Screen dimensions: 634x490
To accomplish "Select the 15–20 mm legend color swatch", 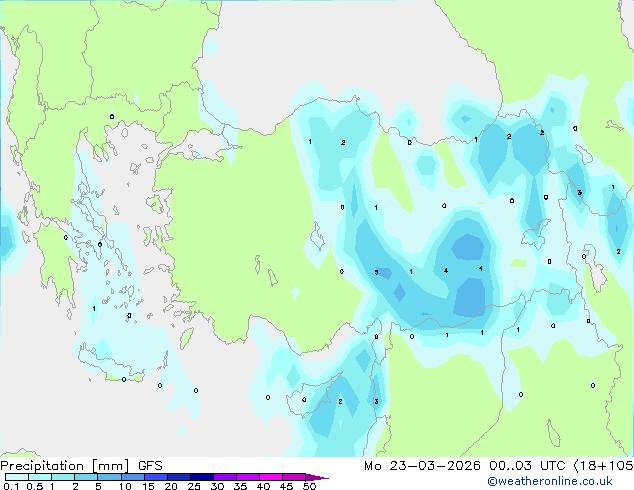I will [x=155, y=477].
